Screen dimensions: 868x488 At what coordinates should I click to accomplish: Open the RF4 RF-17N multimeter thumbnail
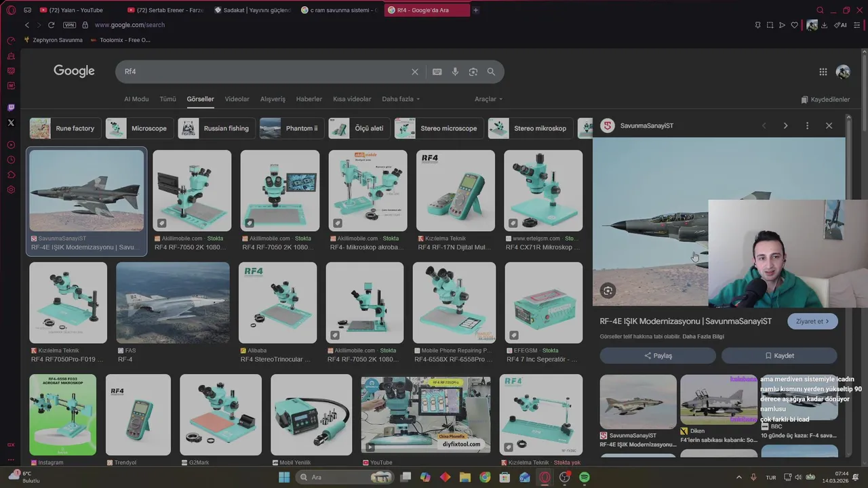point(455,190)
